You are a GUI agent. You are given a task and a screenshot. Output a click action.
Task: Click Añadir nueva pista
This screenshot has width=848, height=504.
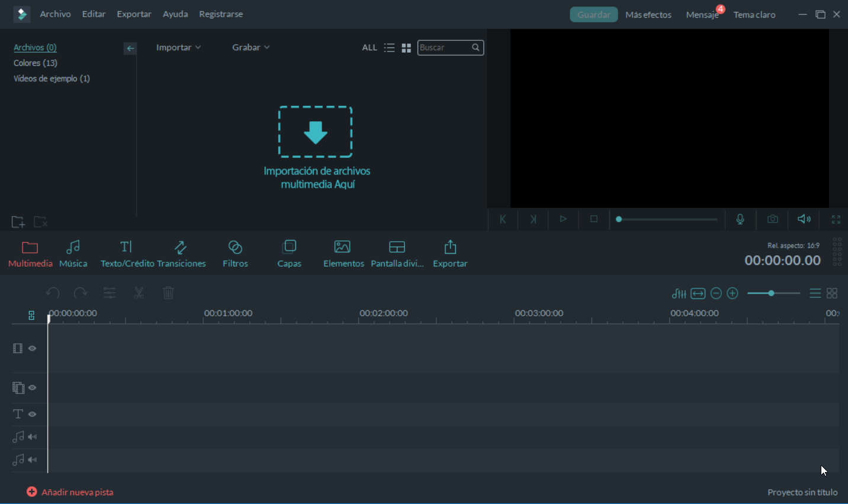point(70,492)
